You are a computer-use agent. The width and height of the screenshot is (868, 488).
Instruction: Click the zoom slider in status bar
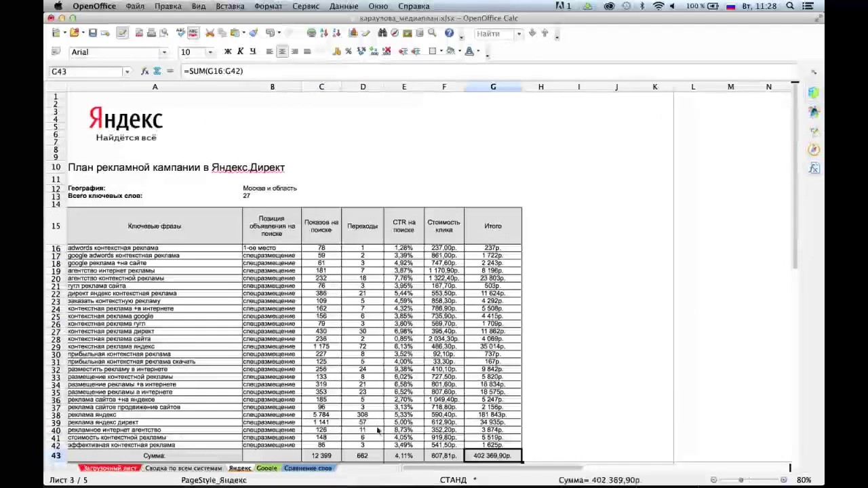click(x=749, y=480)
